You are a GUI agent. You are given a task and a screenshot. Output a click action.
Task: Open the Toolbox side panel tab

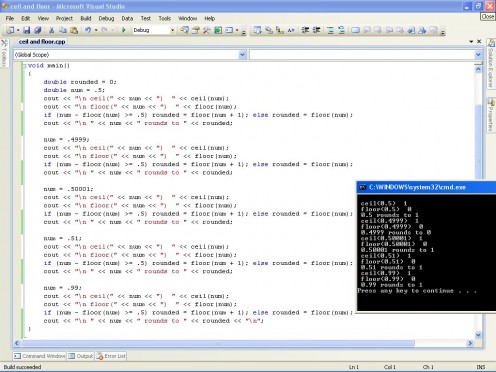[4, 52]
